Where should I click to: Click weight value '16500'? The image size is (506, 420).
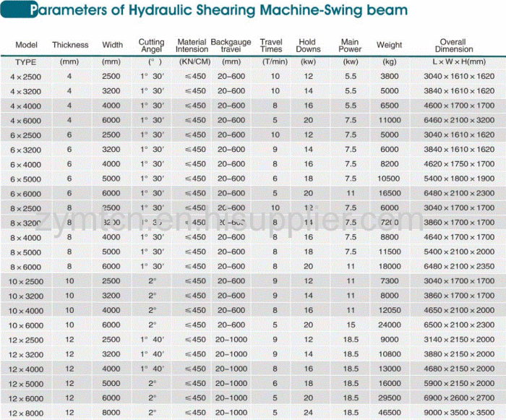(x=390, y=193)
